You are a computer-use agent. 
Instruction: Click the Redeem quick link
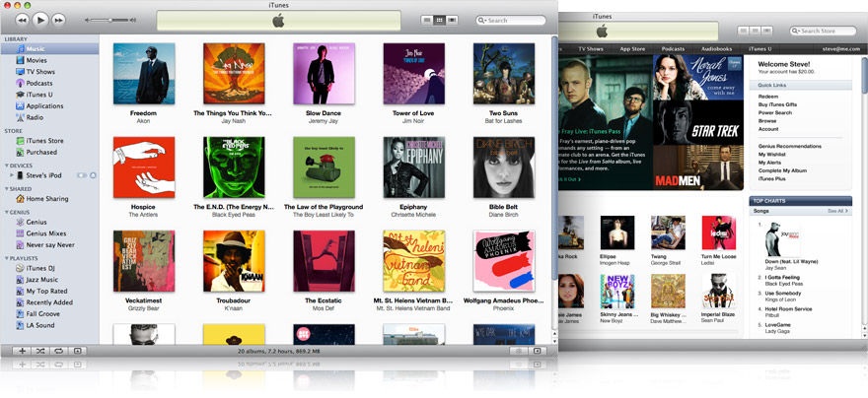(x=767, y=97)
